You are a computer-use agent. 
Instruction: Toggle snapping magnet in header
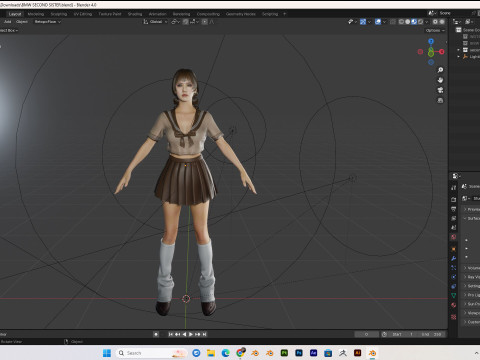point(186,22)
